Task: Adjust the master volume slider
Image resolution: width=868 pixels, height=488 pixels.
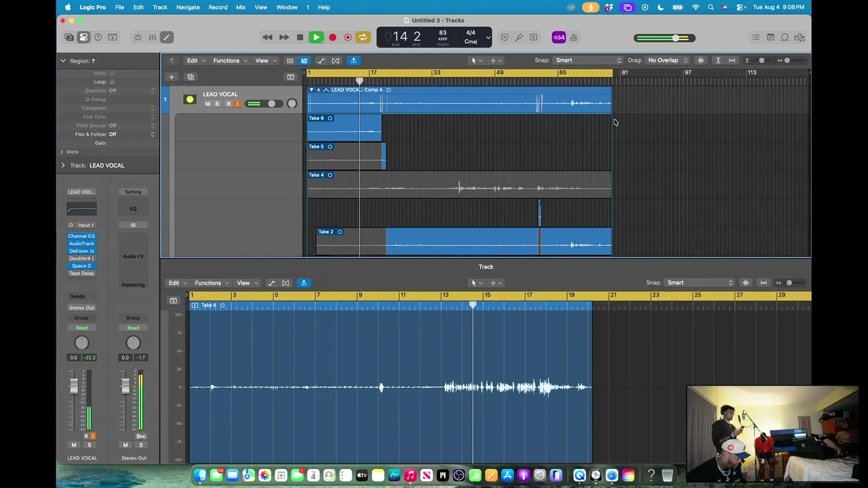Action: [x=665, y=38]
